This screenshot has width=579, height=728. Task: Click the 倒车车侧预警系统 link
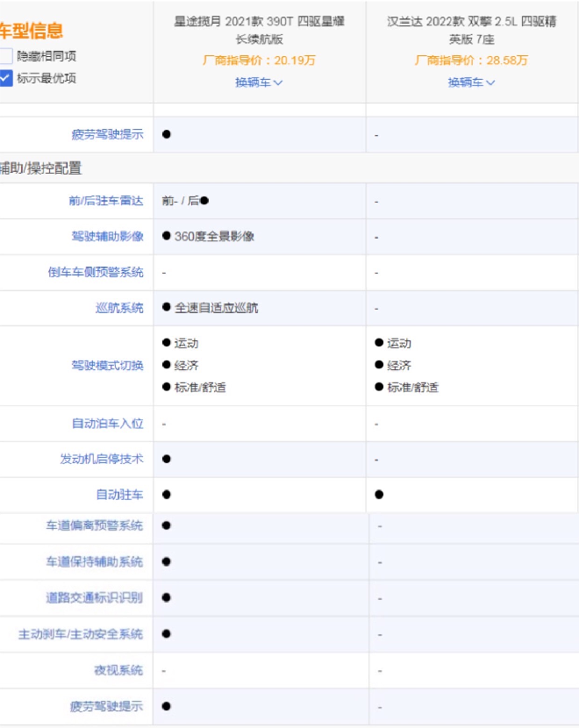click(x=96, y=272)
